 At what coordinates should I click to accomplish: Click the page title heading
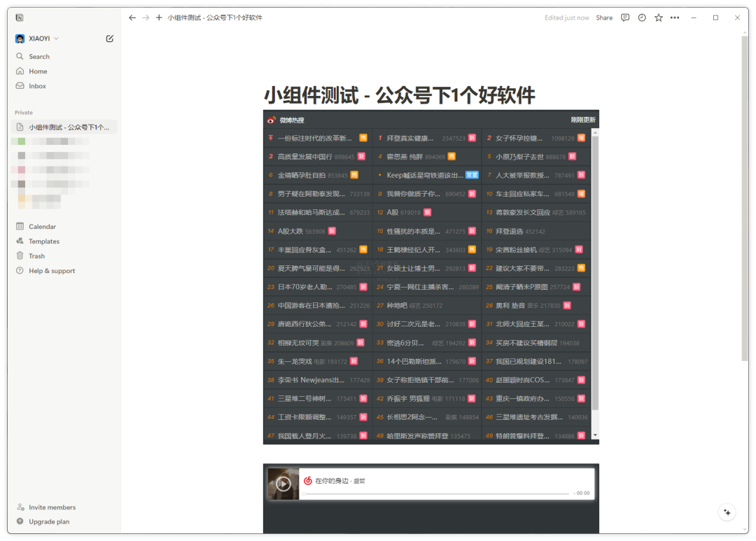(399, 95)
